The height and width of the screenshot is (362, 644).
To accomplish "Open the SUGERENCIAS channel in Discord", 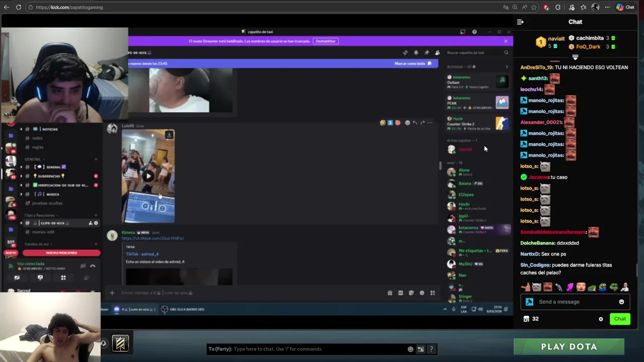I will [x=49, y=176].
